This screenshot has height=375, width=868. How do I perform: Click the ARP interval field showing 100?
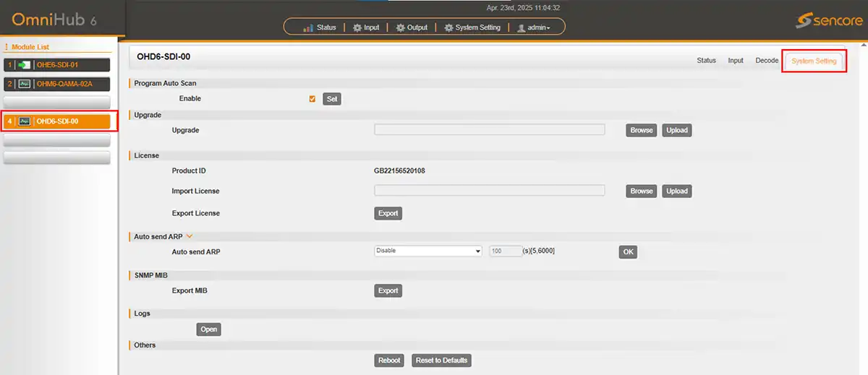(x=506, y=251)
